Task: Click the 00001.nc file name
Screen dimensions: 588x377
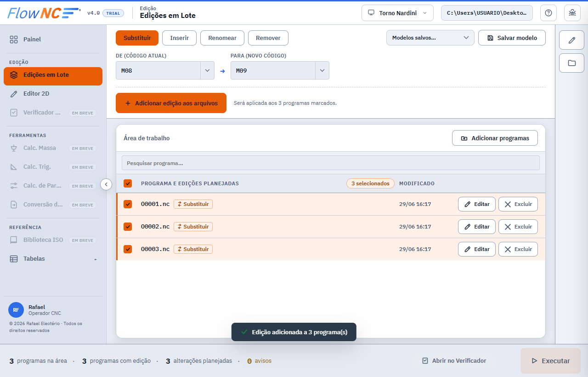Action: (x=155, y=204)
